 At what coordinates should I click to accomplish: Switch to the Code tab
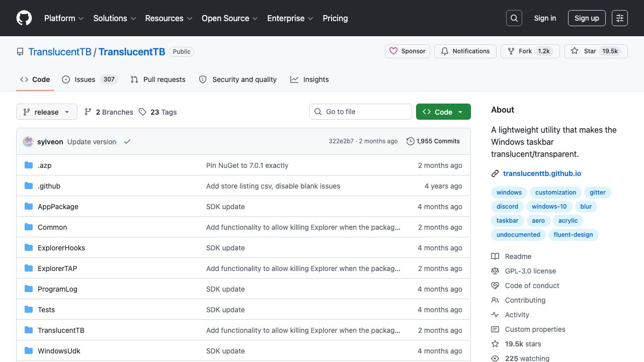pyautogui.click(x=35, y=79)
